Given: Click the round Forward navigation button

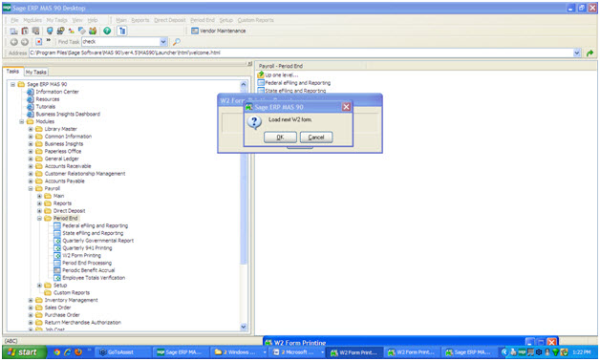Looking at the screenshot, I should pos(24,42).
